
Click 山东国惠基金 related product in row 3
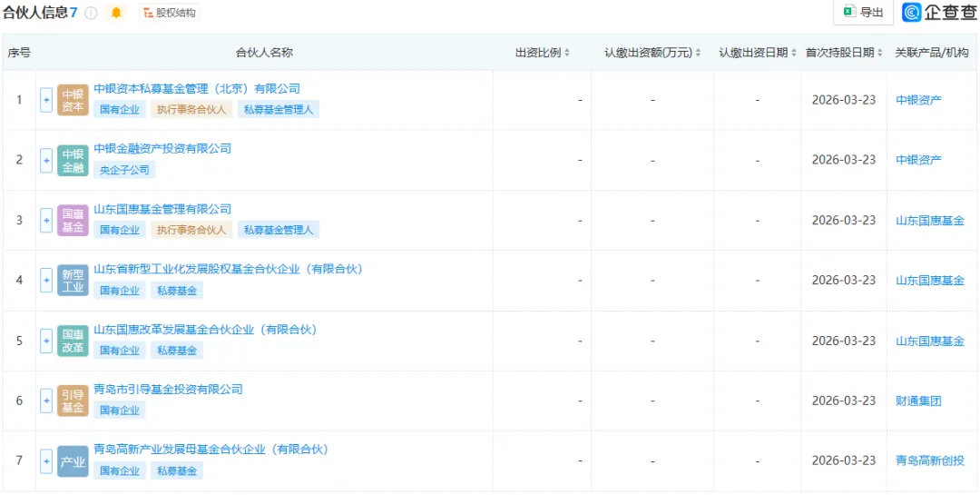(930, 221)
